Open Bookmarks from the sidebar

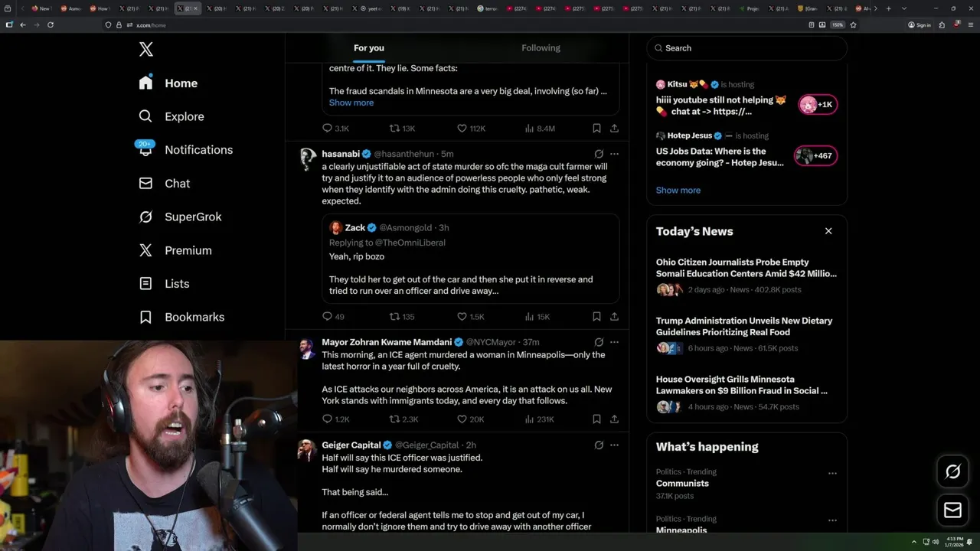coord(182,317)
